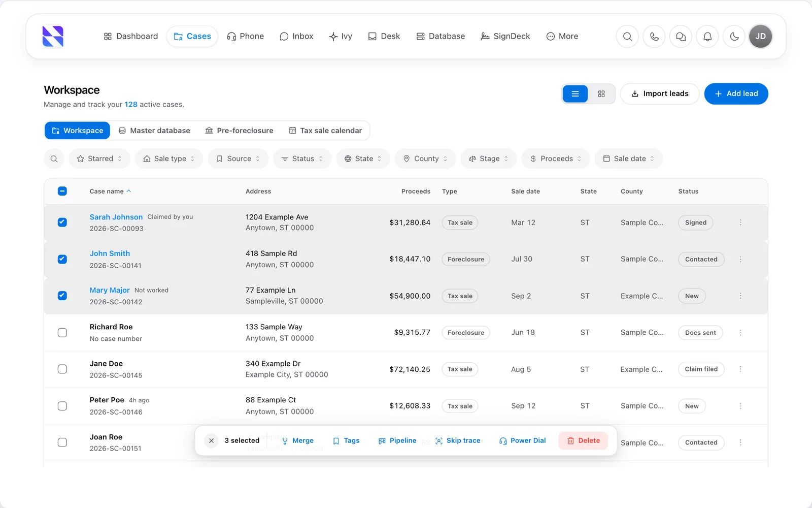
Task: Expand the Stage filter dropdown
Action: 489,158
